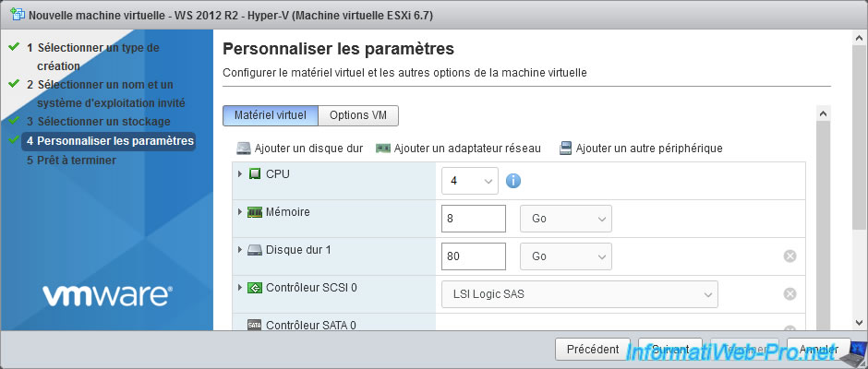Viewport: 868px width, 369px height.
Task: Remove Contrôleur SCSI 0 with its delete icon
Action: click(790, 293)
